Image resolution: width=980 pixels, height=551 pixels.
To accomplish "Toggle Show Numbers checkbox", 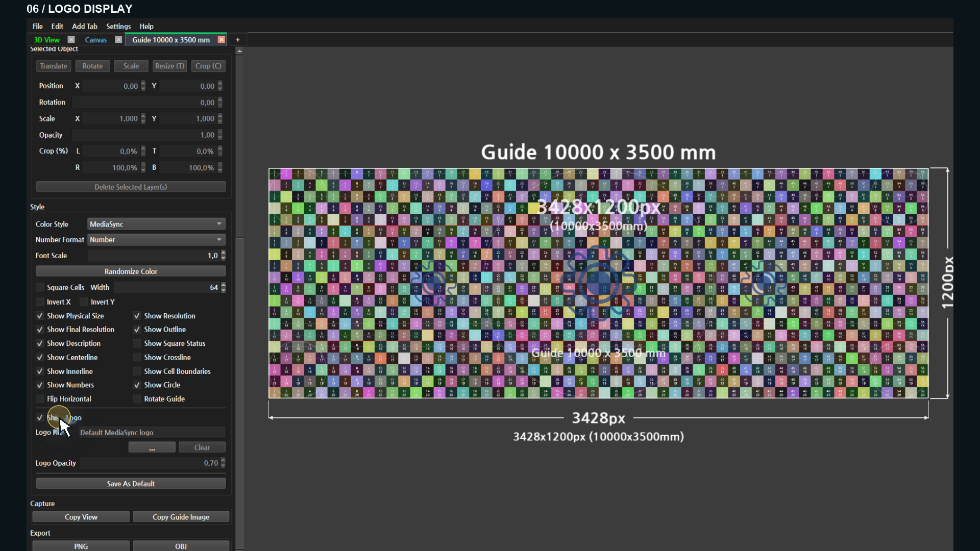I will 40,385.
